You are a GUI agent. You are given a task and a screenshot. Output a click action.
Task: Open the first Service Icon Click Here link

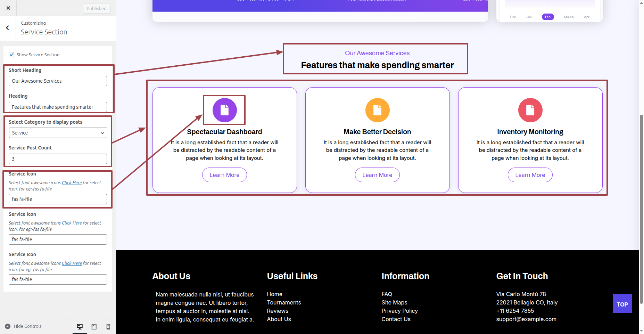[72, 183]
